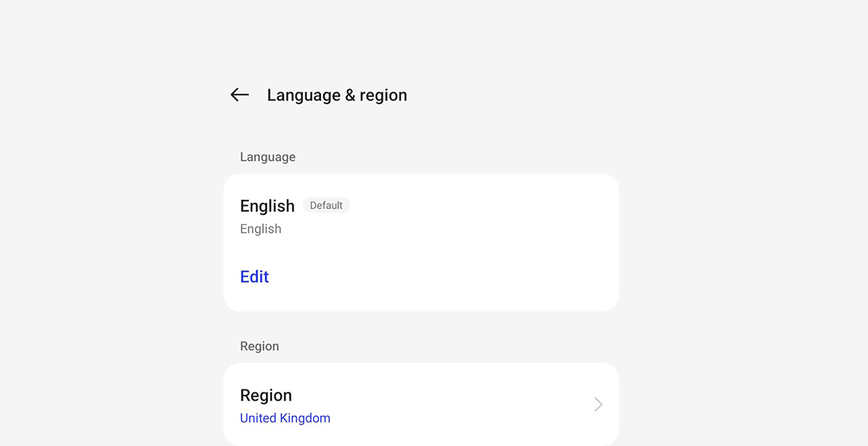Click the Default badge beside English

click(x=326, y=206)
